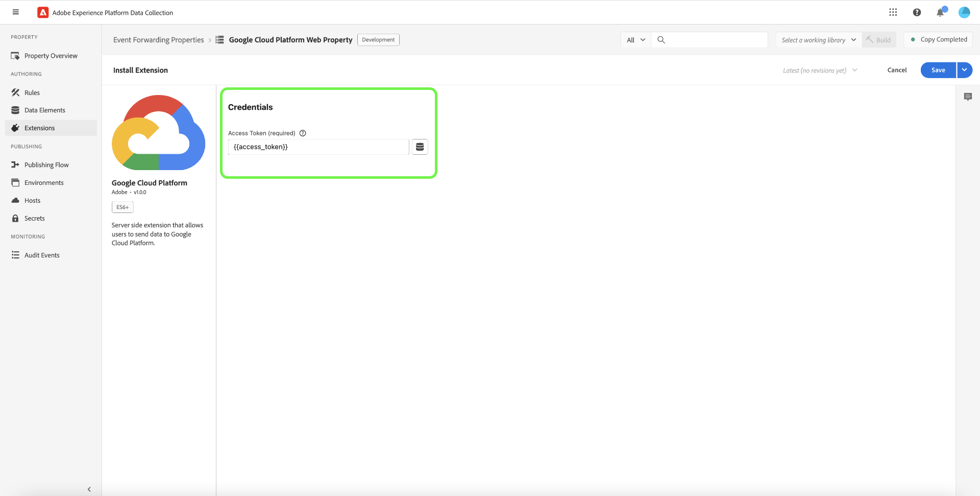Go to Property Overview

(51, 56)
